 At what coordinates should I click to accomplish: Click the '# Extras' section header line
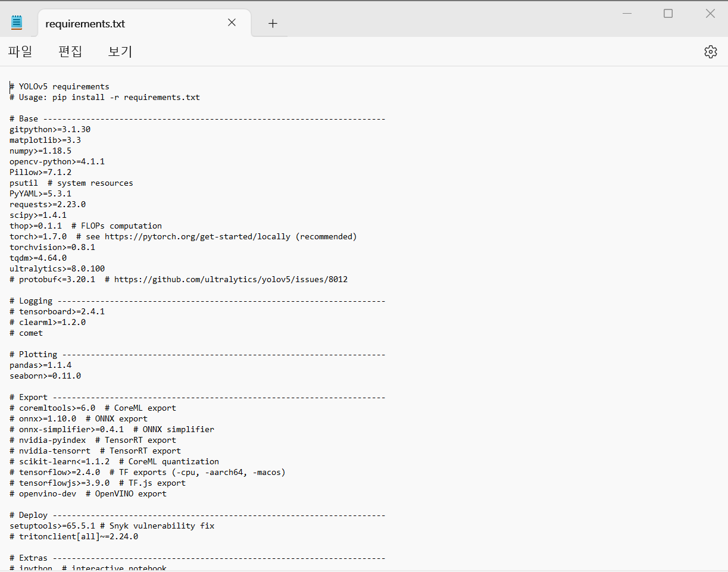(x=198, y=558)
